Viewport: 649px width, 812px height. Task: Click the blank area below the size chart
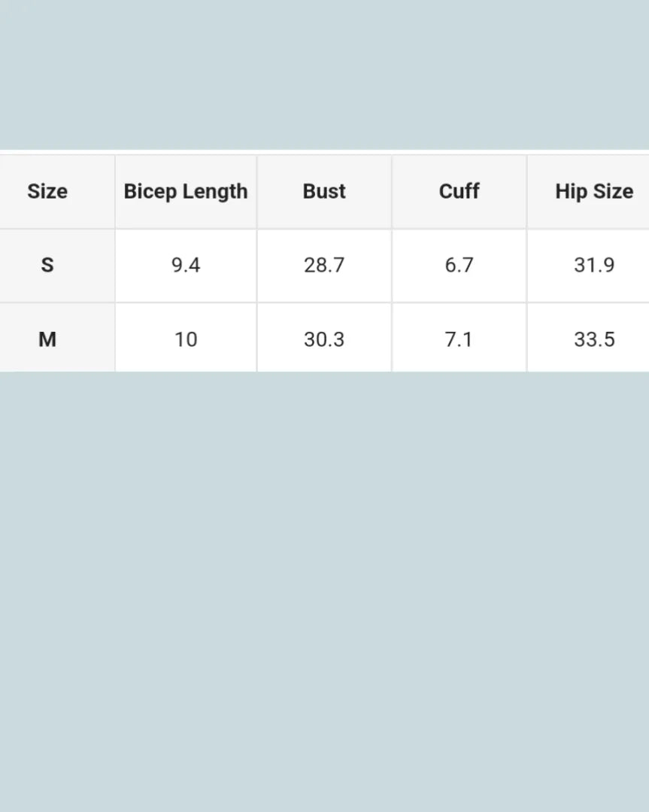[324, 587]
